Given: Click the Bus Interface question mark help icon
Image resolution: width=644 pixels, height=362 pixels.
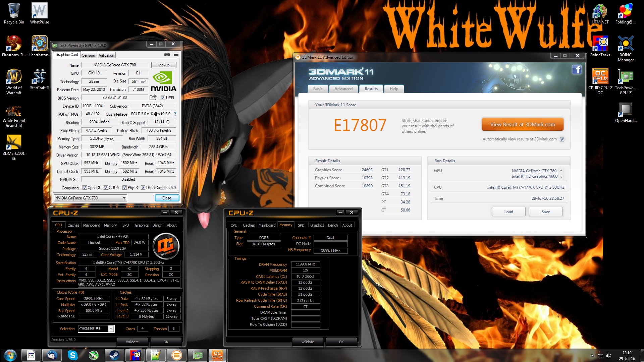Looking at the screenshot, I should [175, 114].
